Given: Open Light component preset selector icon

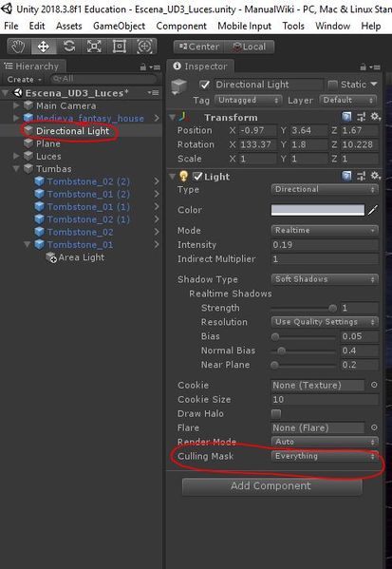Looking at the screenshot, I should [x=361, y=177].
